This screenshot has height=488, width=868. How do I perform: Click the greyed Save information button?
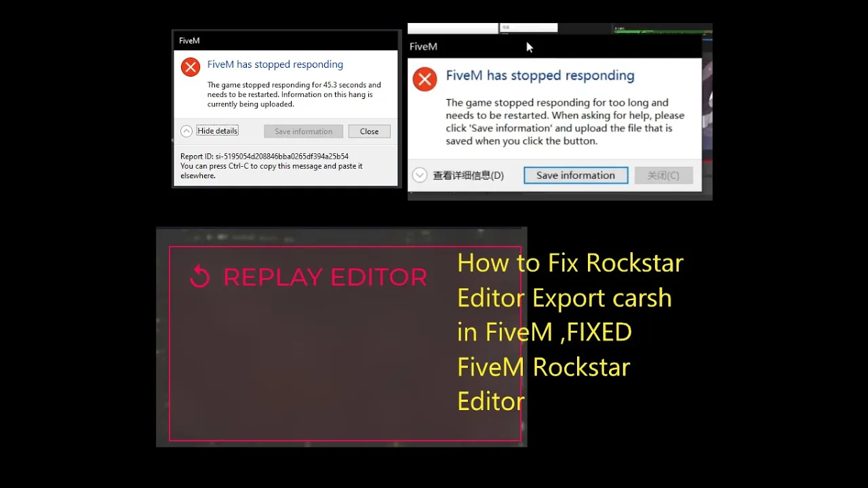click(303, 131)
